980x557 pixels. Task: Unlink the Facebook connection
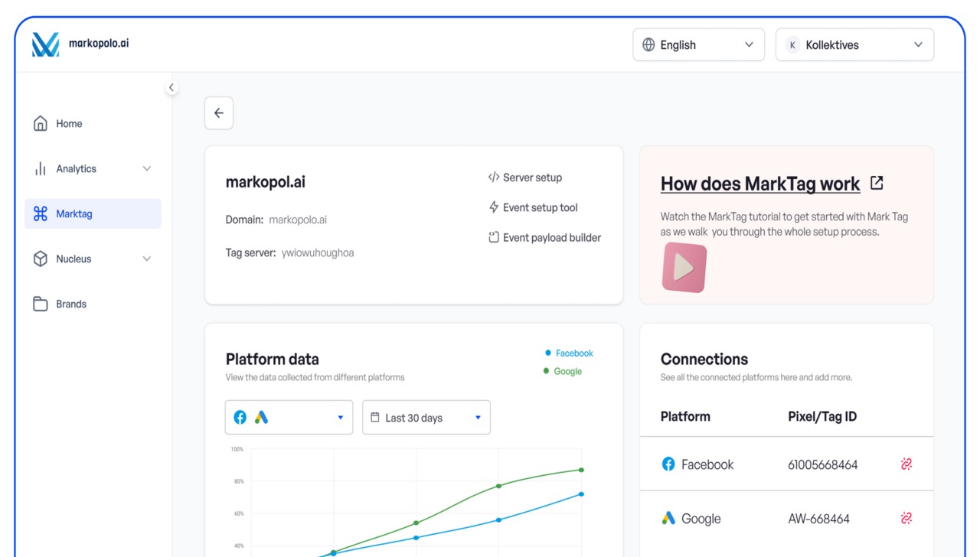906,464
